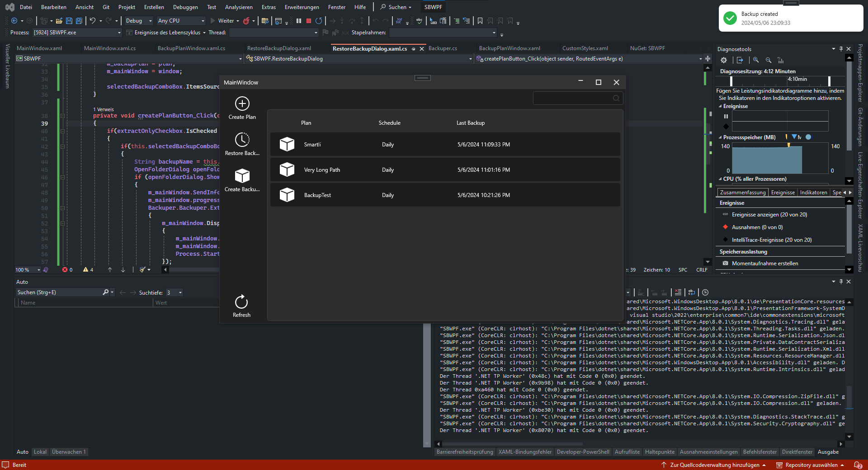Open the Debuggen menu
Image resolution: width=868 pixels, height=470 pixels.
(185, 7)
